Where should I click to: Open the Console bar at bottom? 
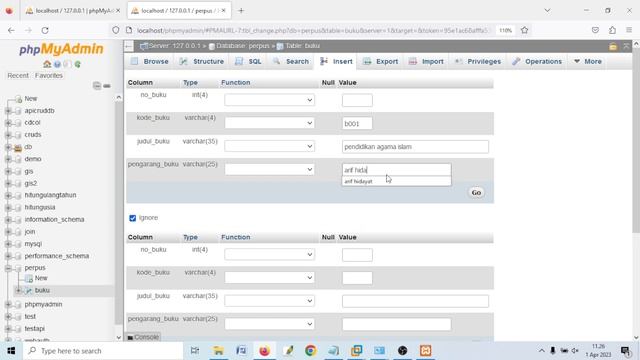(143, 337)
